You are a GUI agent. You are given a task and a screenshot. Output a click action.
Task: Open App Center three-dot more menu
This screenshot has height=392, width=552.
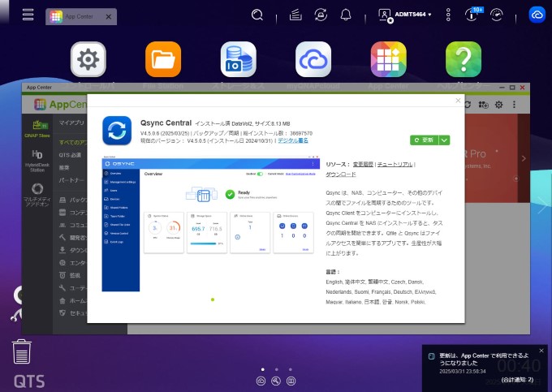click(515, 105)
